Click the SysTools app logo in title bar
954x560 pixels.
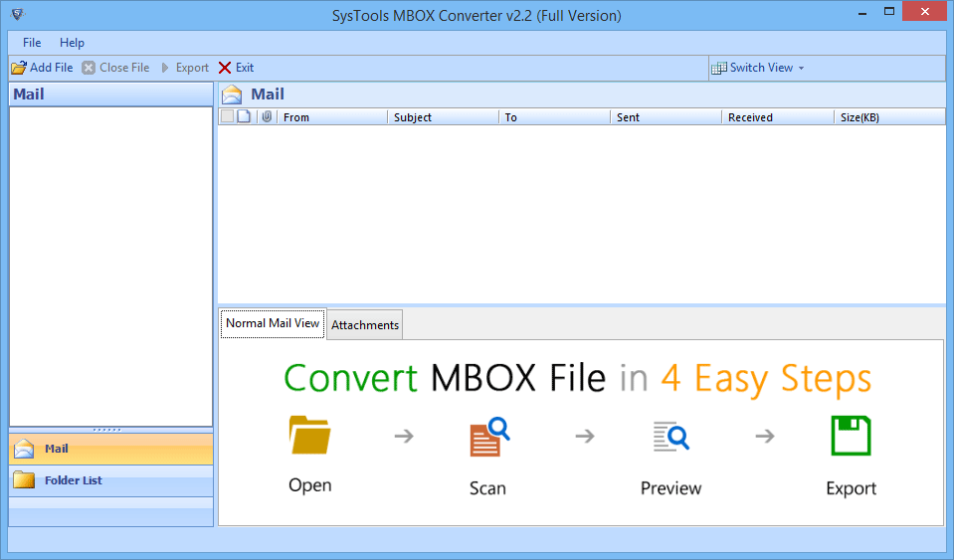click(x=18, y=14)
